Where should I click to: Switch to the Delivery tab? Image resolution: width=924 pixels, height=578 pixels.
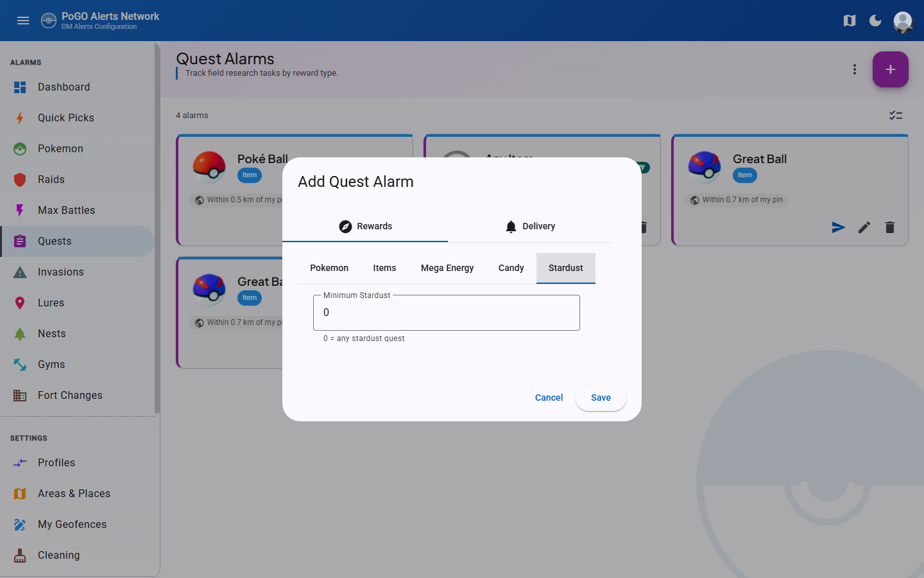coord(529,226)
